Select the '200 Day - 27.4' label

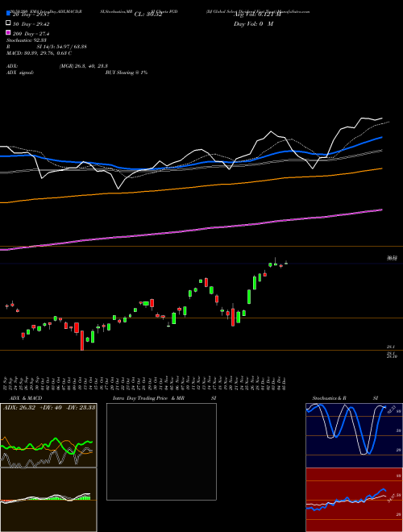click(31, 34)
